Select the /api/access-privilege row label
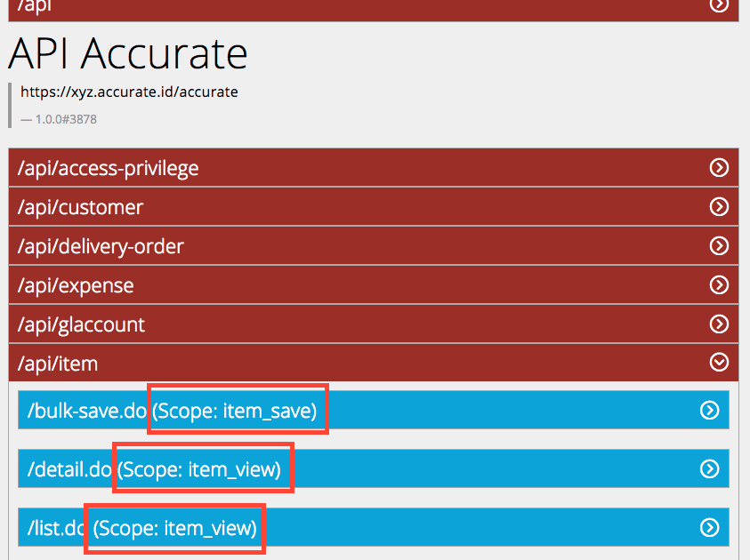The image size is (750, 560). click(x=109, y=169)
